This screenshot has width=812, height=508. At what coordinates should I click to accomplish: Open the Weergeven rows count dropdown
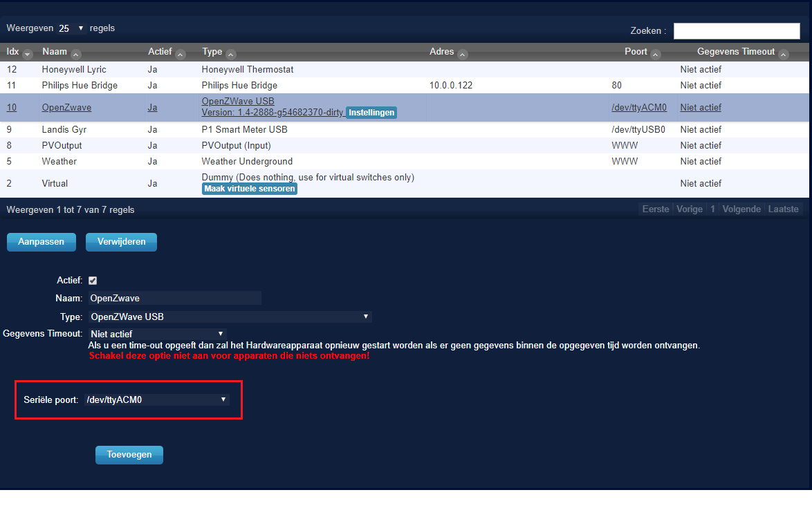(71, 28)
